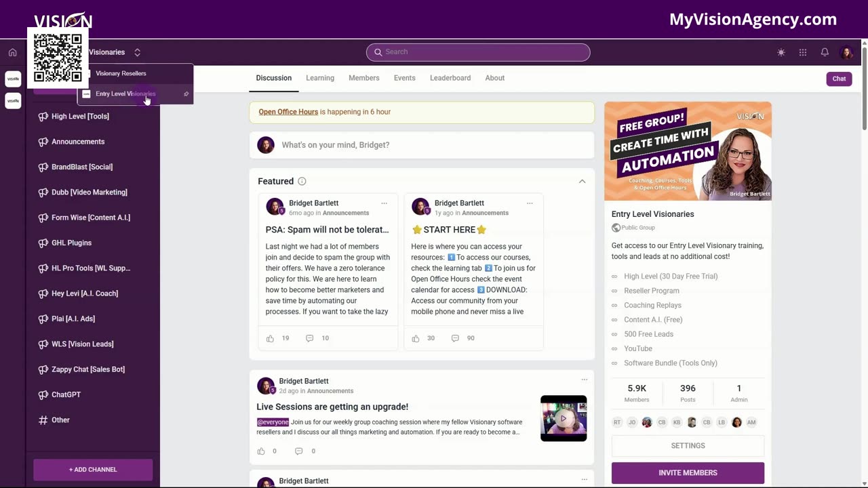
Task: Click the group SETTINGS button
Action: [x=688, y=446]
